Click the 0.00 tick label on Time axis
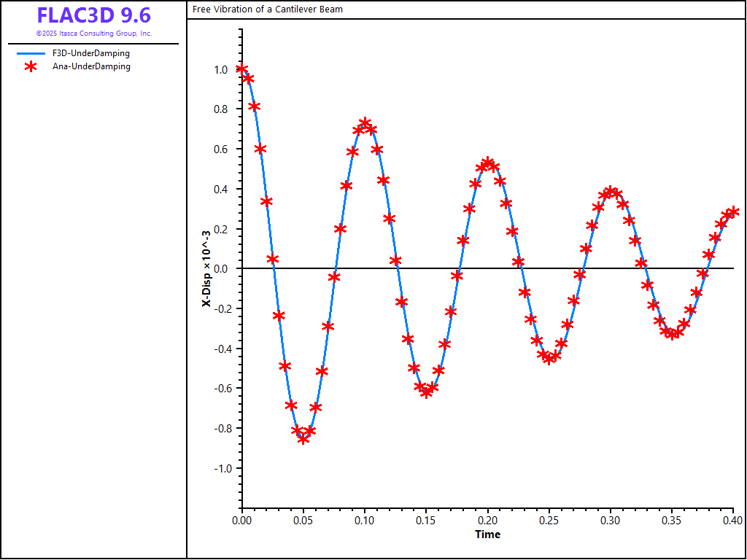 coord(241,520)
